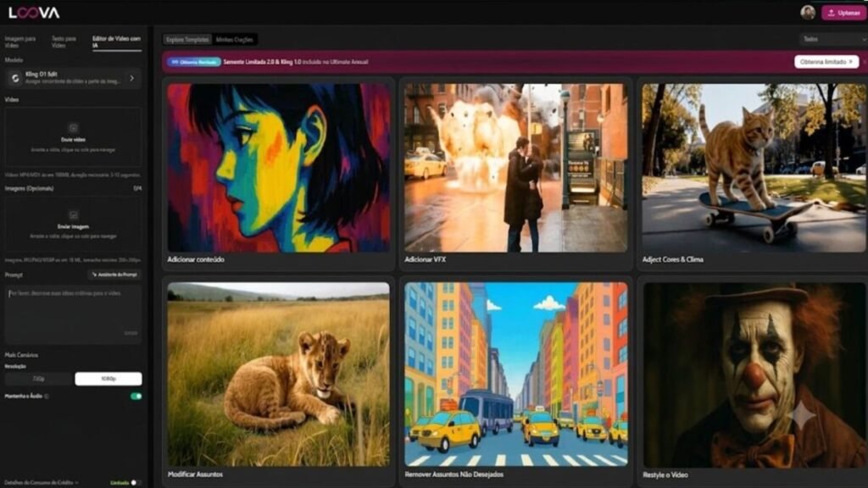Select 1080p resolution
This screenshot has width=868, height=488.
(x=108, y=379)
